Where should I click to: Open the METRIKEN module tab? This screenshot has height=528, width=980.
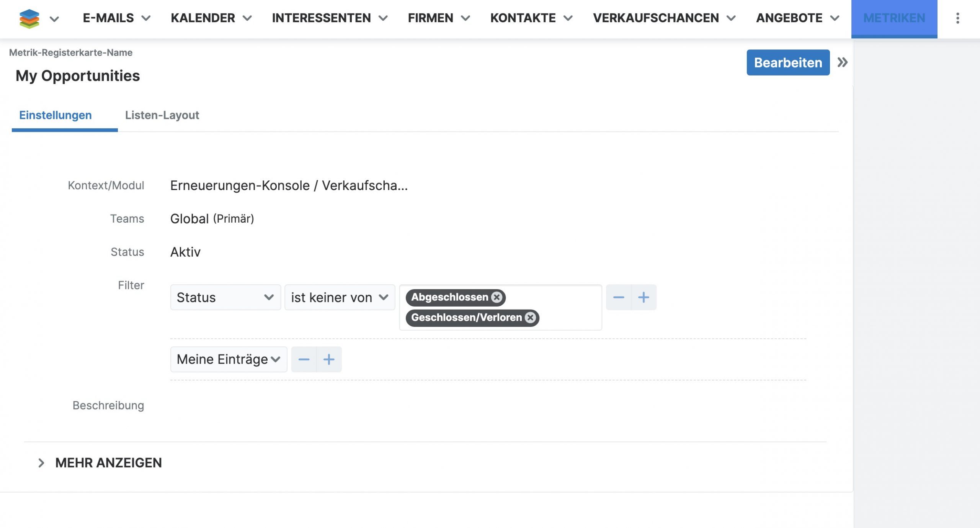894,18
